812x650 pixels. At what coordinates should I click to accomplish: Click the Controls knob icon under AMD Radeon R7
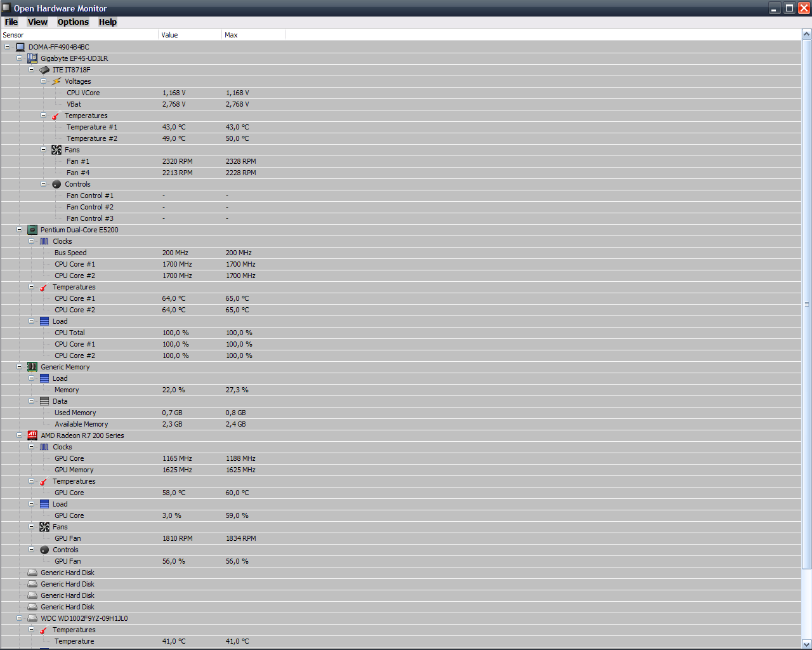coord(44,550)
